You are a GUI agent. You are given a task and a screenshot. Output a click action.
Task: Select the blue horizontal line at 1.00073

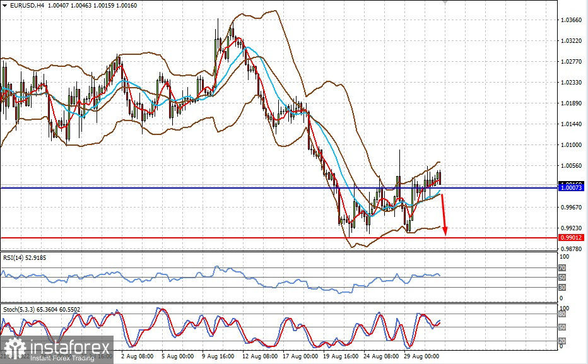tap(279, 187)
